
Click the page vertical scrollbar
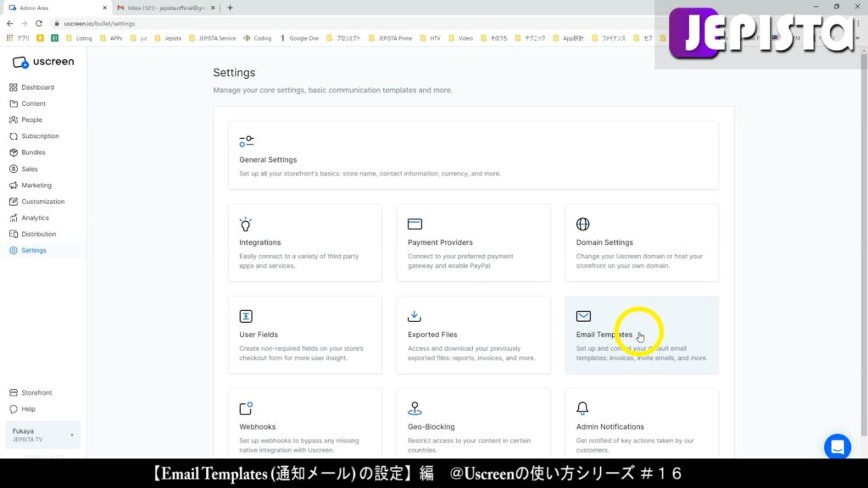pos(864,243)
